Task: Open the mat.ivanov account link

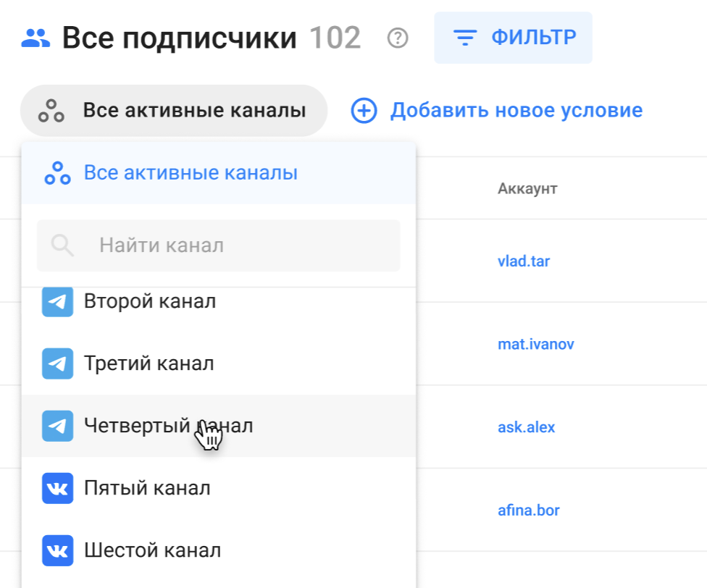Action: (x=535, y=344)
